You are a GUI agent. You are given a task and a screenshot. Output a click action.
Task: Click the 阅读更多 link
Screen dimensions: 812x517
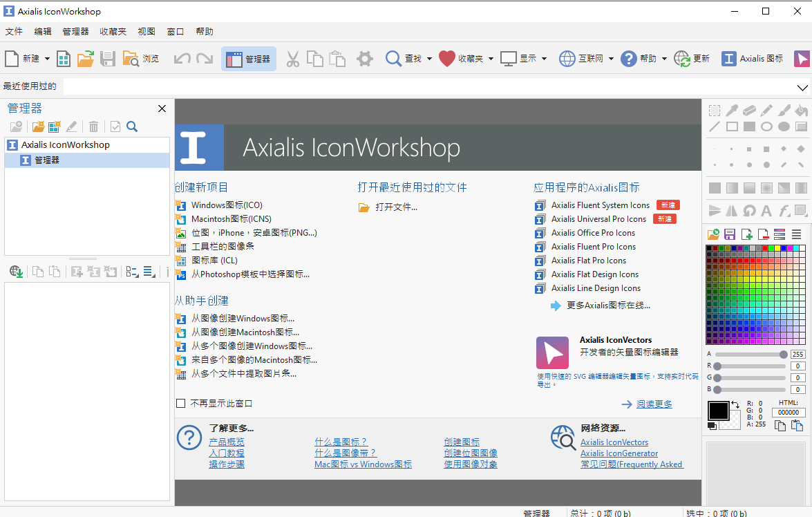click(654, 404)
